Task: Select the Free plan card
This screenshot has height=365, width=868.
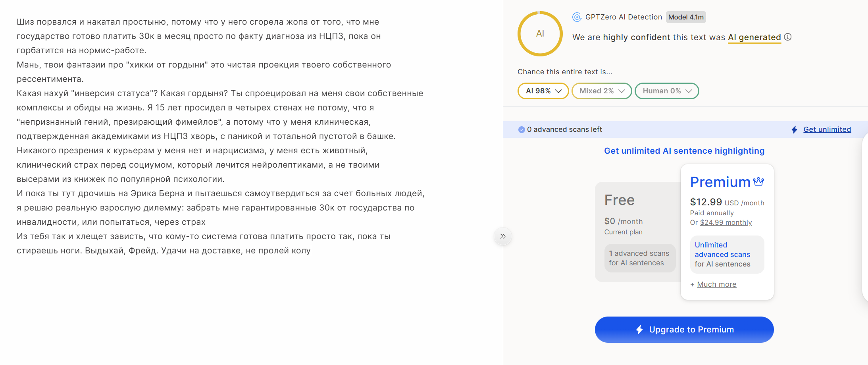Action: point(638,232)
